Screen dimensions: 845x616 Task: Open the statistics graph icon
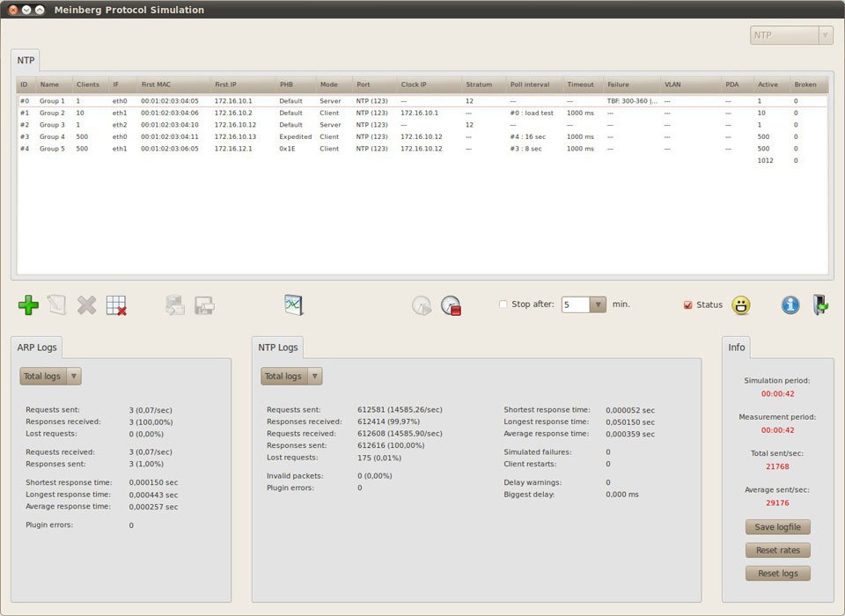(x=293, y=304)
